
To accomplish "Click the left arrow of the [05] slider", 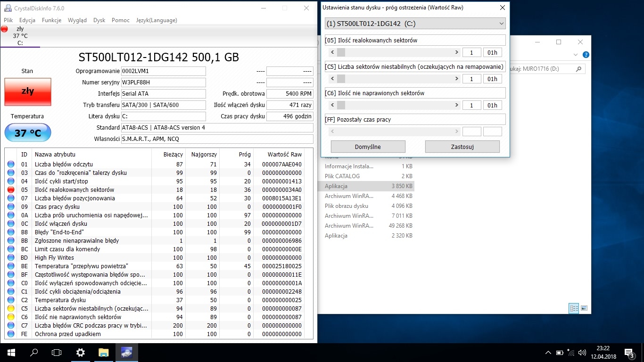I will pyautogui.click(x=332, y=52).
